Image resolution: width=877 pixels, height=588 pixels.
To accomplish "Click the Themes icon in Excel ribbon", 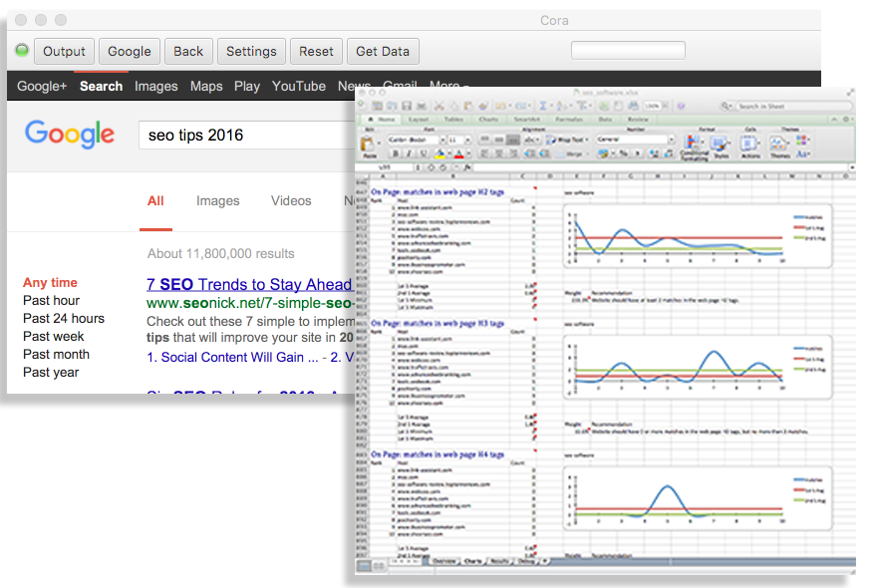I will pos(778,144).
